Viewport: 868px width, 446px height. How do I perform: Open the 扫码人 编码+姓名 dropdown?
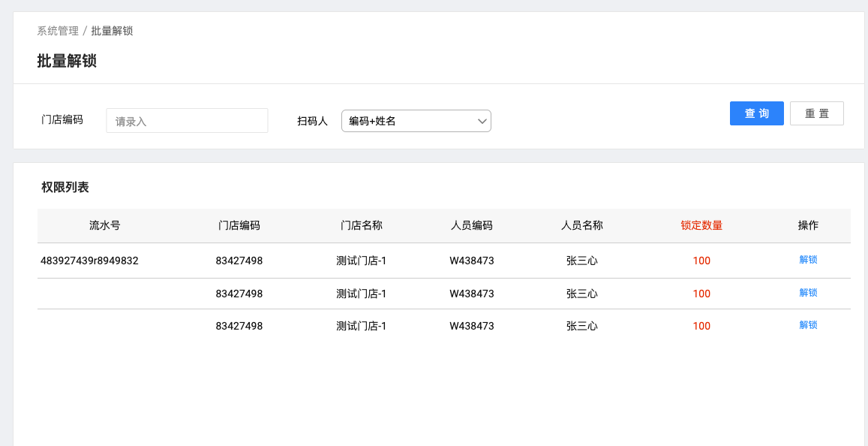pos(416,121)
